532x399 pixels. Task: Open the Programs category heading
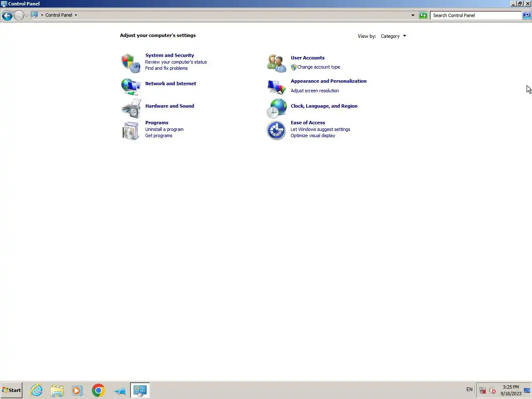tap(157, 123)
